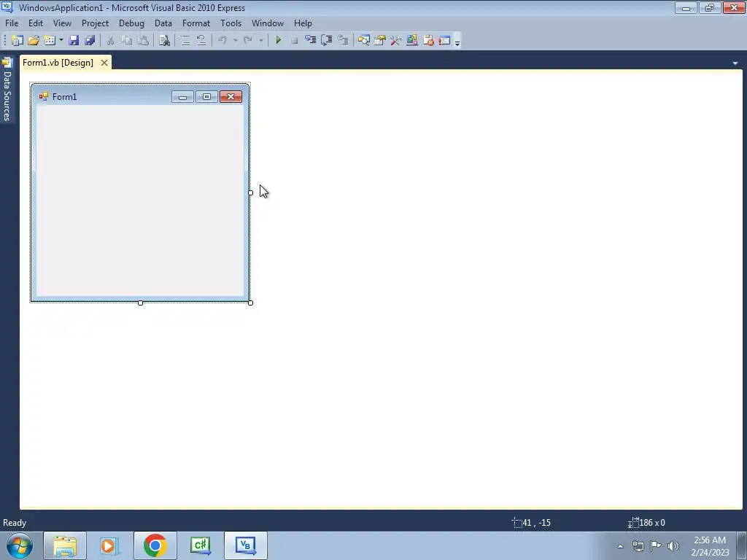
Task: Click the Immediate window toolbar icon
Action: (x=444, y=41)
